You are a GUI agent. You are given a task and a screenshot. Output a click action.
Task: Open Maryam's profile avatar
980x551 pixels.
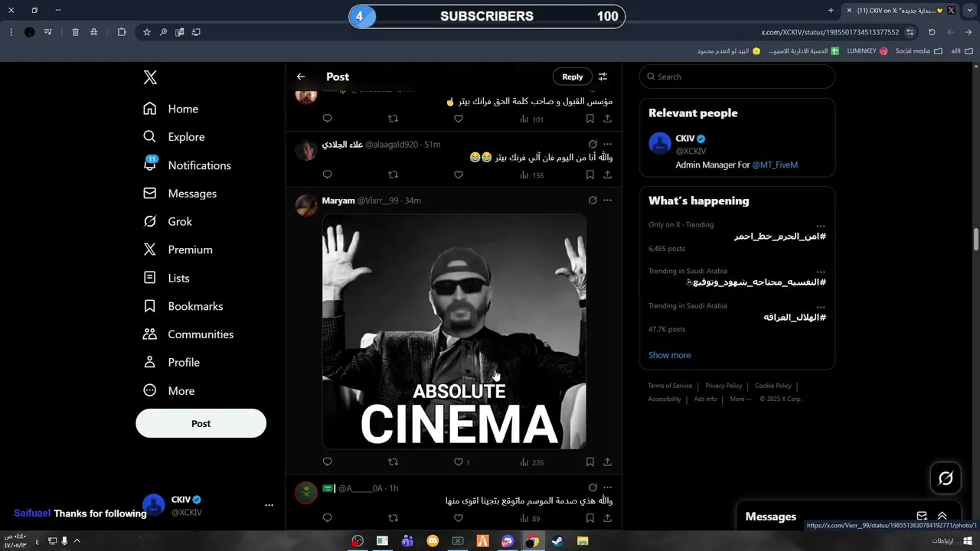point(306,206)
